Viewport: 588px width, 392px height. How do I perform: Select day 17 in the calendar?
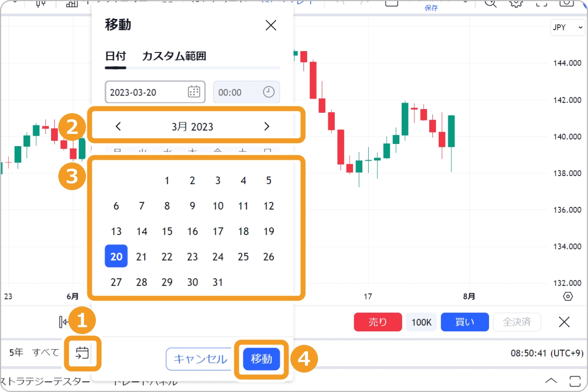218,231
